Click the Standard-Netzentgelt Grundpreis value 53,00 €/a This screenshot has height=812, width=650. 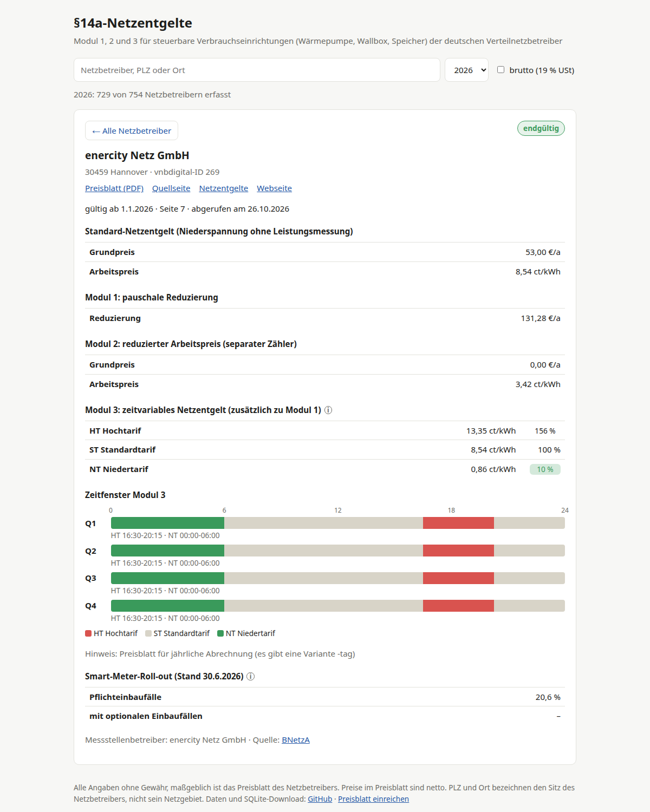click(x=543, y=252)
